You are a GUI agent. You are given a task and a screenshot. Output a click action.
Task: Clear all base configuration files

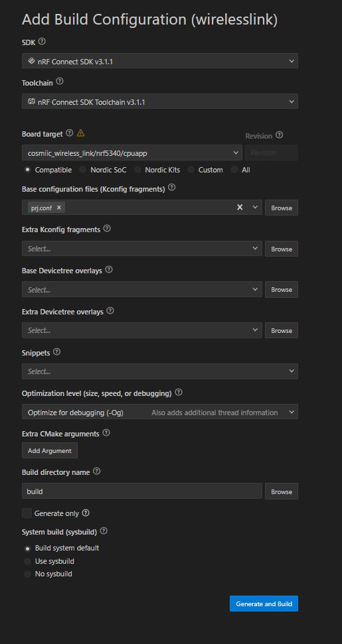pyautogui.click(x=240, y=208)
